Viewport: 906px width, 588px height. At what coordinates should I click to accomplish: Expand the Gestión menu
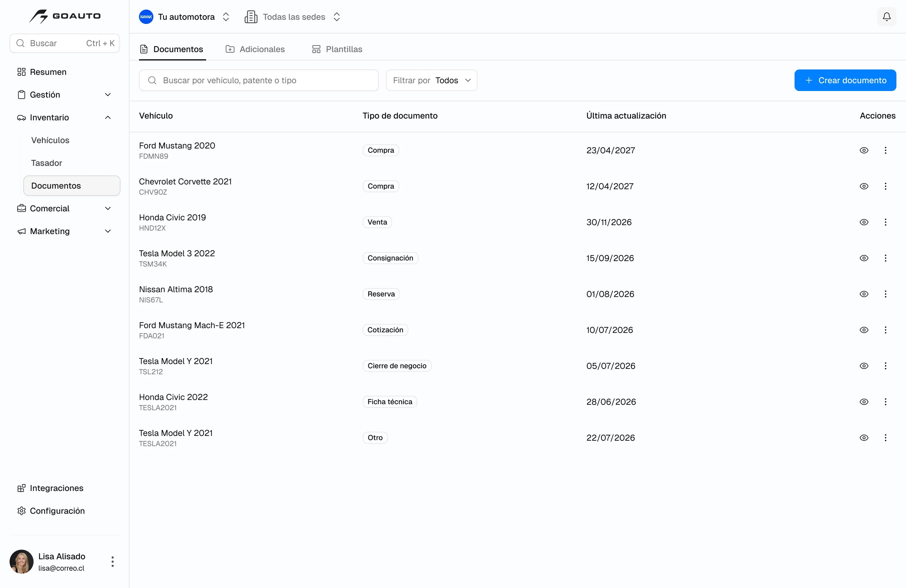[x=65, y=95]
